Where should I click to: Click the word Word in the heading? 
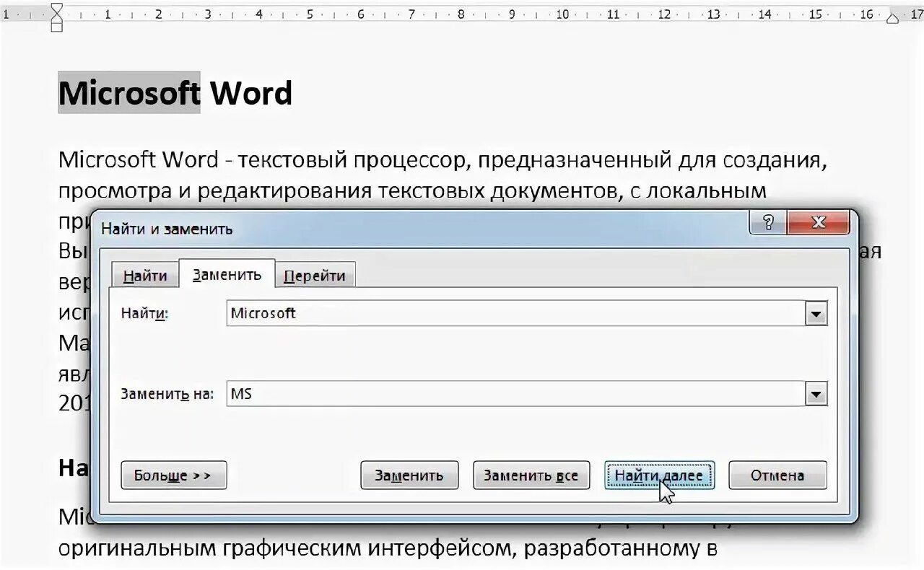click(250, 93)
